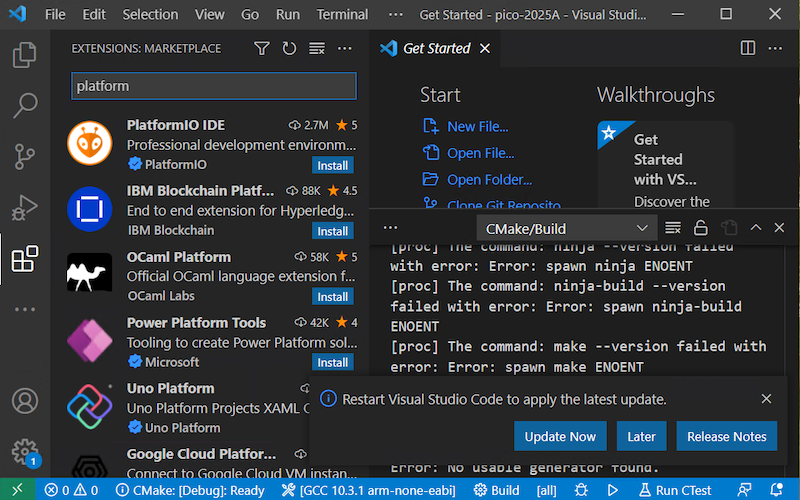This screenshot has height=500, width=800.
Task: Open the File menu
Action: (x=55, y=14)
